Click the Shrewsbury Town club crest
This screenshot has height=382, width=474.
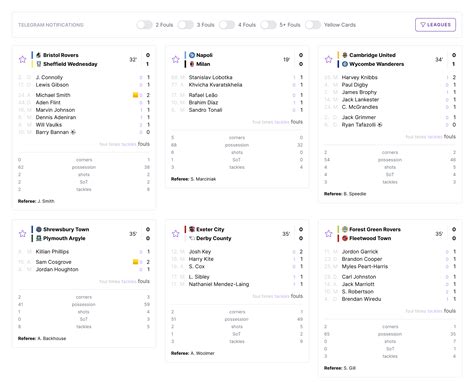tap(39, 229)
